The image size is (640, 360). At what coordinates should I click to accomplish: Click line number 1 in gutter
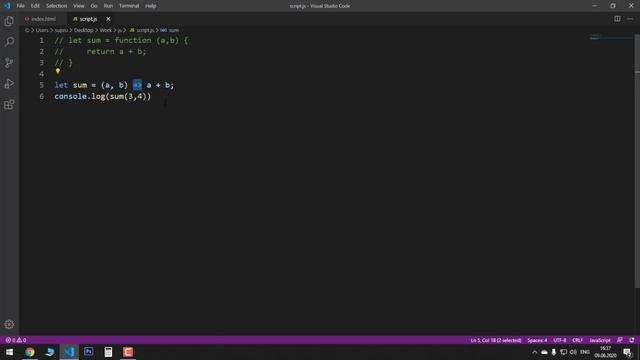point(42,40)
